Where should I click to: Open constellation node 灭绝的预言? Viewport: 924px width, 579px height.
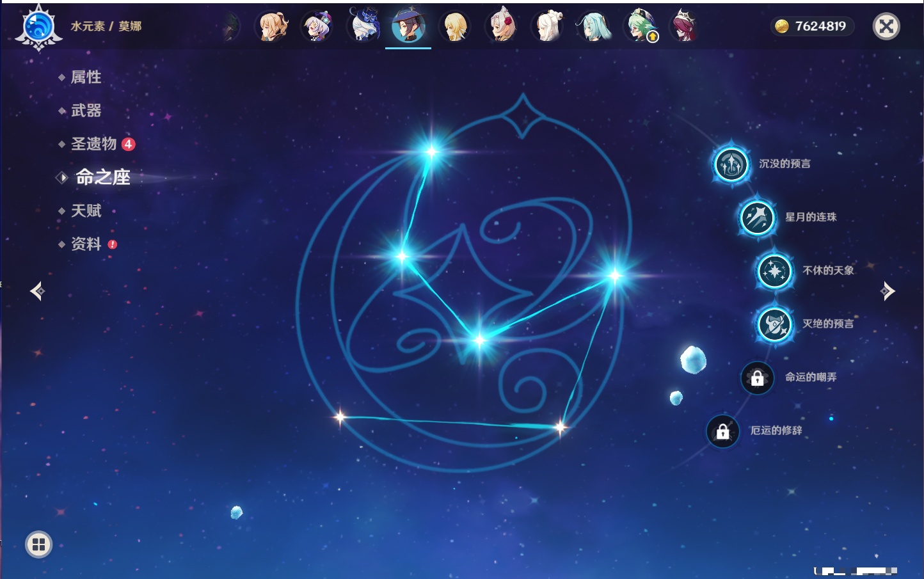click(x=774, y=324)
